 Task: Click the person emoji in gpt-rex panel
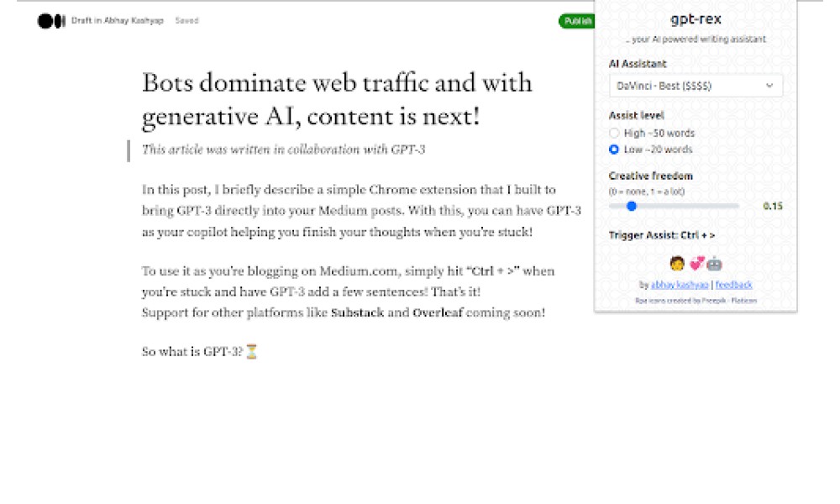677,264
